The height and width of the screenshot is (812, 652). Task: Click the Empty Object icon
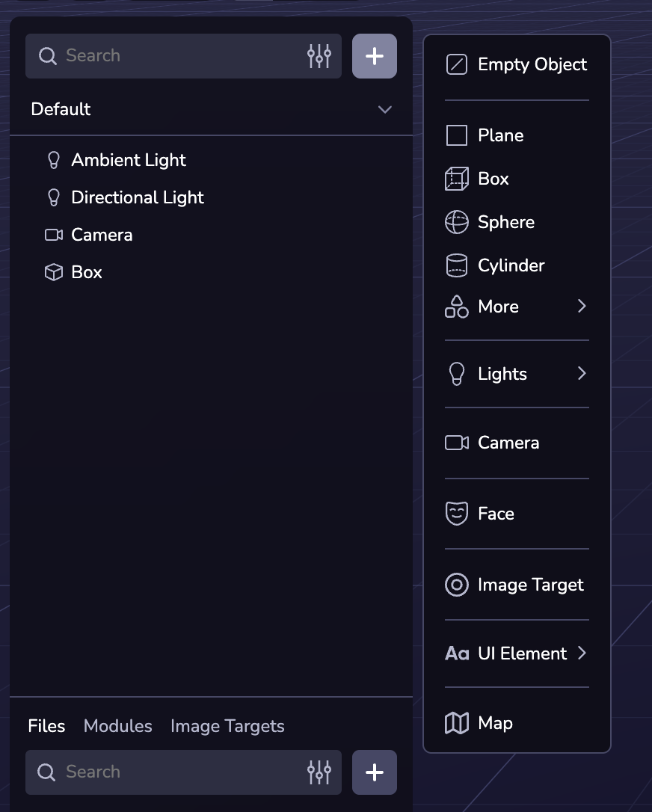tap(456, 65)
